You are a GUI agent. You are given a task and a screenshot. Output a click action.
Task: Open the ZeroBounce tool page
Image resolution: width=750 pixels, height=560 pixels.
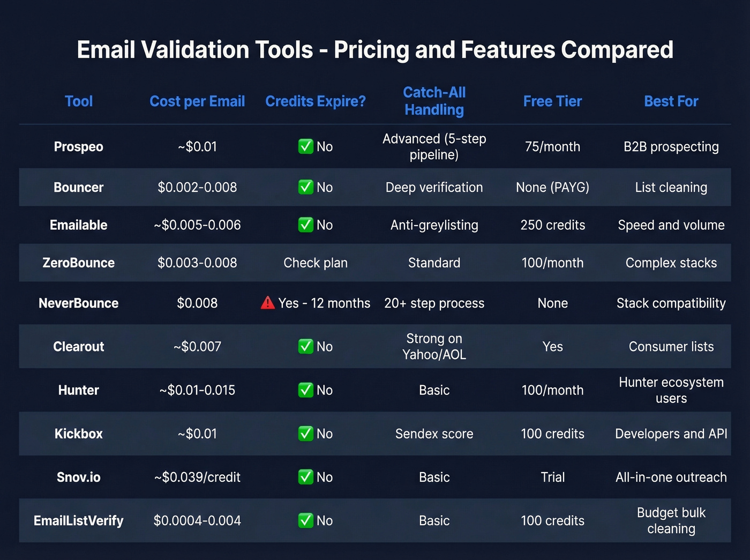[x=78, y=263]
